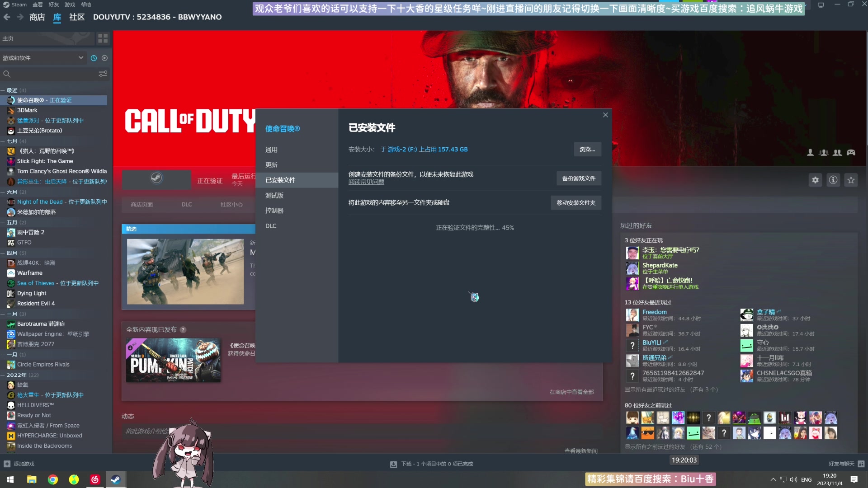Open the game settings gear icon
The height and width of the screenshot is (488, 868).
pyautogui.click(x=815, y=180)
